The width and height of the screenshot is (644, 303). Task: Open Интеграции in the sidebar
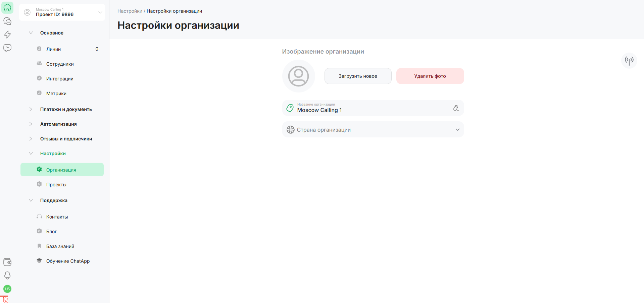pyautogui.click(x=60, y=79)
